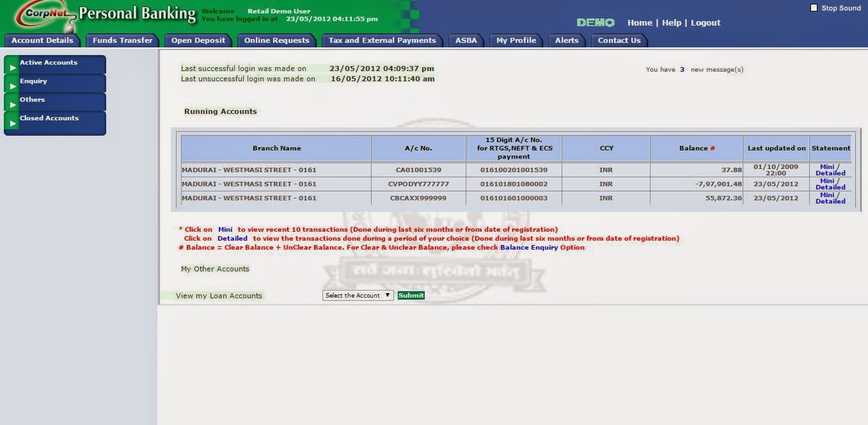Click green arrow beside Closed Accounts
This screenshot has height=425, width=868.
click(13, 123)
